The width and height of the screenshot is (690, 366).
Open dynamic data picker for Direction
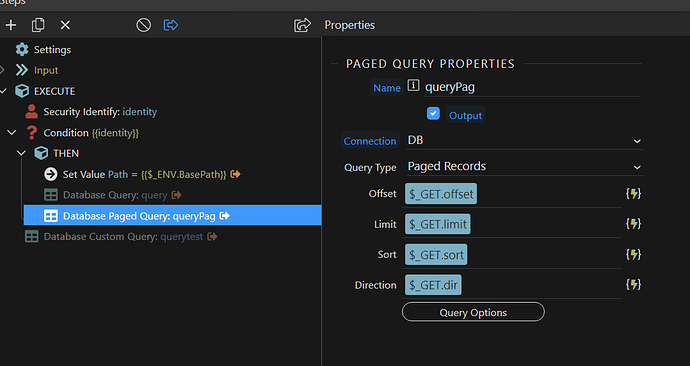(633, 285)
